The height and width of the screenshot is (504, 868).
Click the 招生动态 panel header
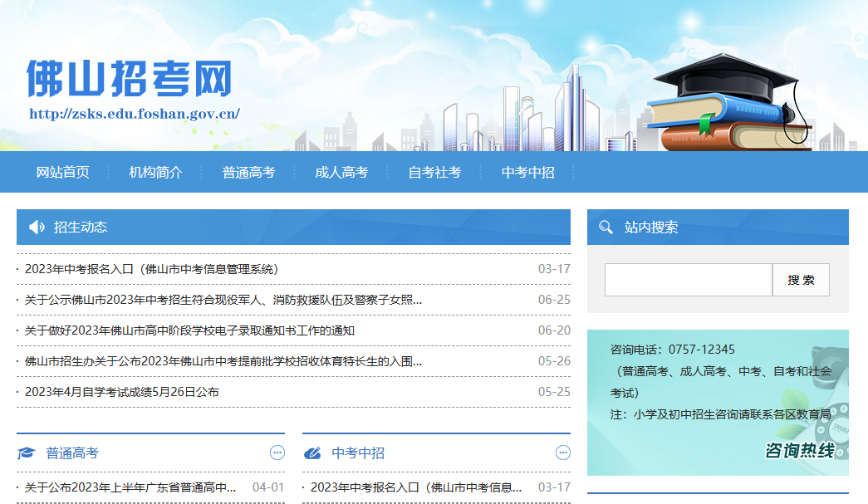(x=293, y=227)
